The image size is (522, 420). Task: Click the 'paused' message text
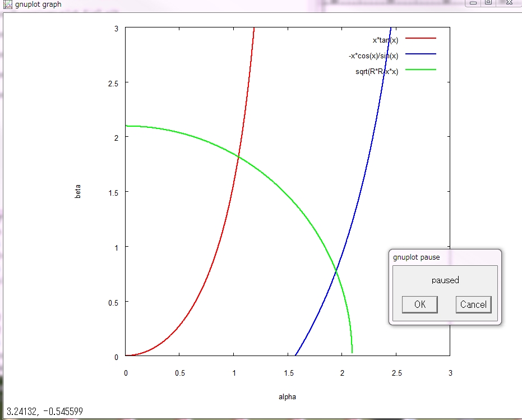[x=445, y=280]
